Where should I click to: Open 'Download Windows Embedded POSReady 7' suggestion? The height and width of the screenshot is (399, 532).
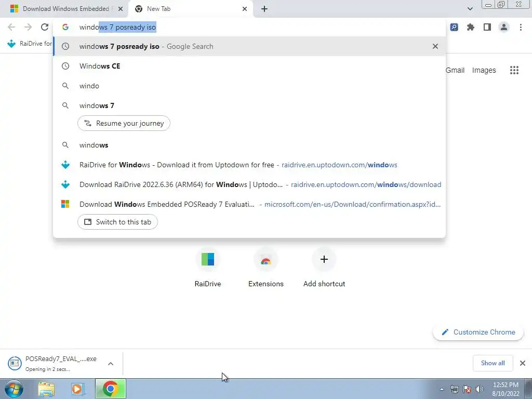249,204
